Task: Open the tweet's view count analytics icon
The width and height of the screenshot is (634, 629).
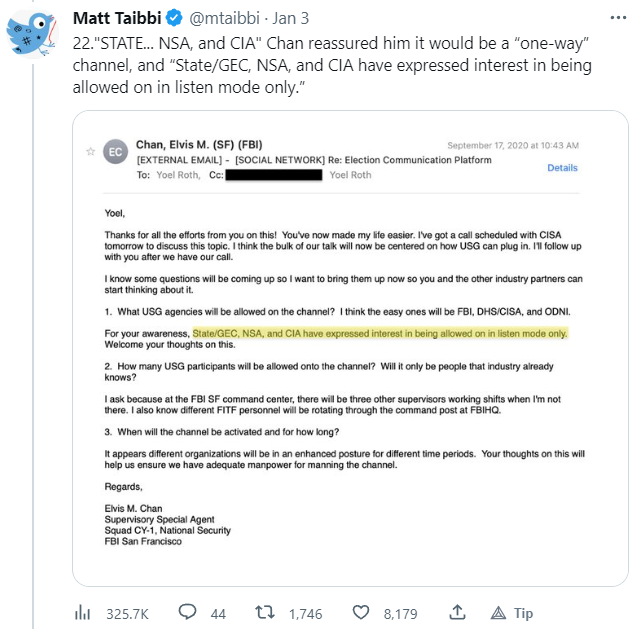Action: 84,612
